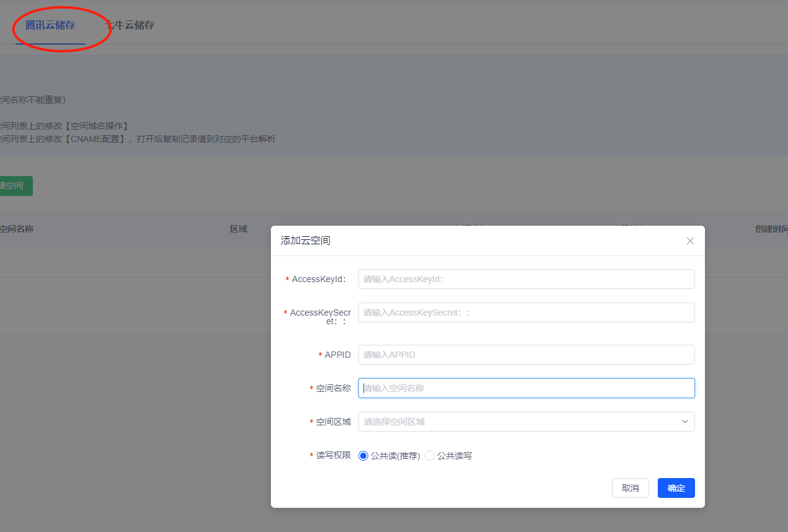
Task: Click the 空间名称 column header
Action: click(16, 229)
